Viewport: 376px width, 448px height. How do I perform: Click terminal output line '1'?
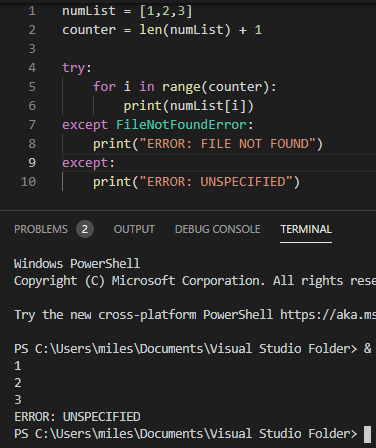pos(18,366)
